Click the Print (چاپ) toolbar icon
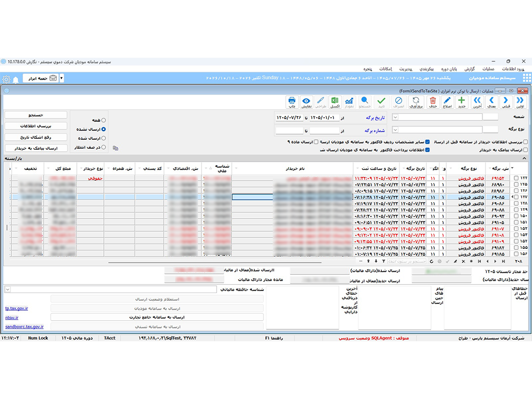The width and height of the screenshot is (532, 399). [292, 102]
